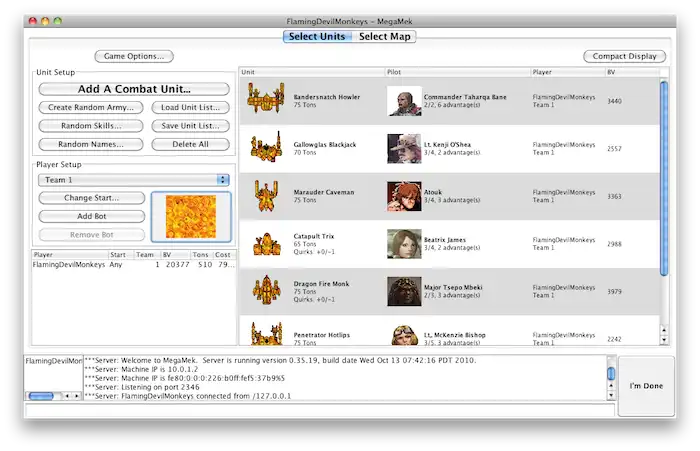Screen dimensions: 700x451
Task: Switch to the Select Units tab
Action: pos(317,37)
